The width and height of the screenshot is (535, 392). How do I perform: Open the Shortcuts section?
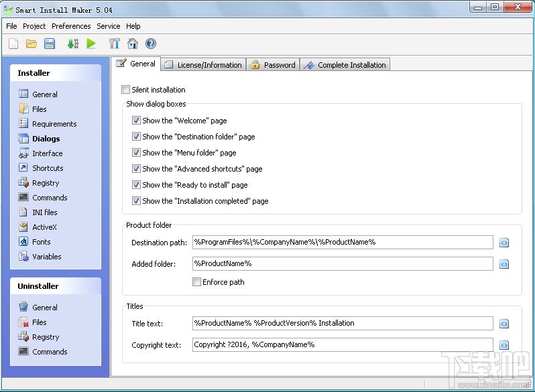pos(41,168)
